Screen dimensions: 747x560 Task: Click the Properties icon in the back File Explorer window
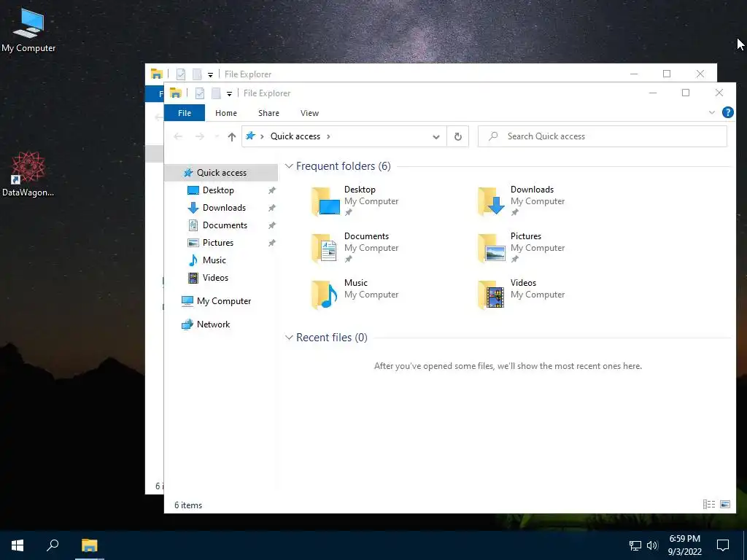(x=181, y=74)
